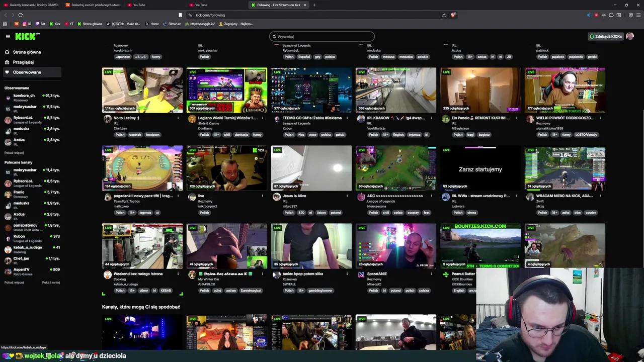Viewport: 644px width, 362px height.
Task: Open user profile avatar top right
Action: 630,36
